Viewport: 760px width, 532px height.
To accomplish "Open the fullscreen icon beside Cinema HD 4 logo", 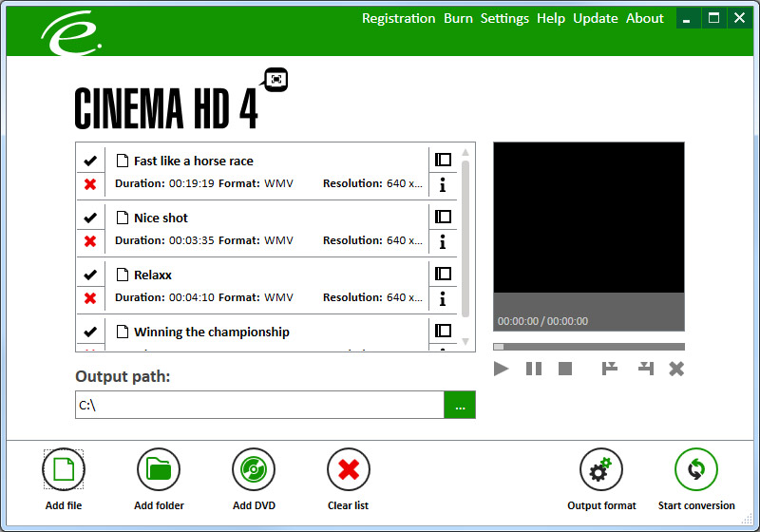I will tap(276, 80).
